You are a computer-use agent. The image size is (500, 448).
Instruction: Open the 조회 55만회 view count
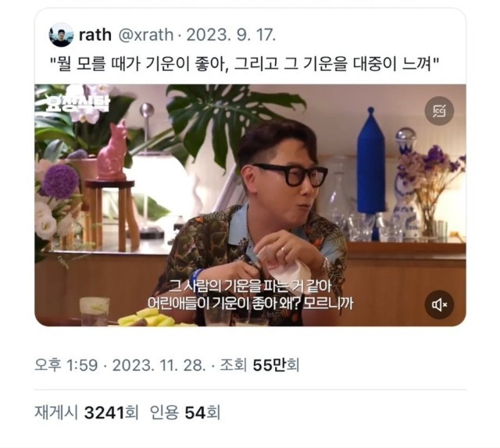coord(259,364)
